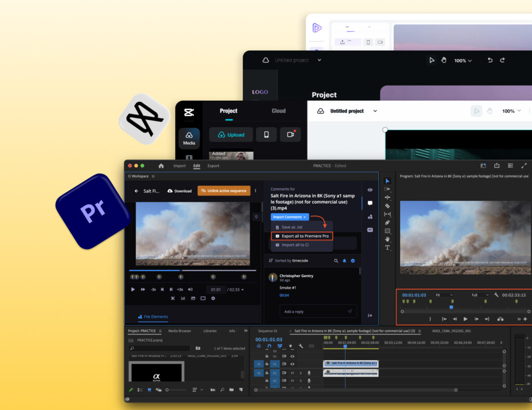The width and height of the screenshot is (532, 410).
Task: Select the Pen tool in Premiere
Action: click(x=388, y=223)
